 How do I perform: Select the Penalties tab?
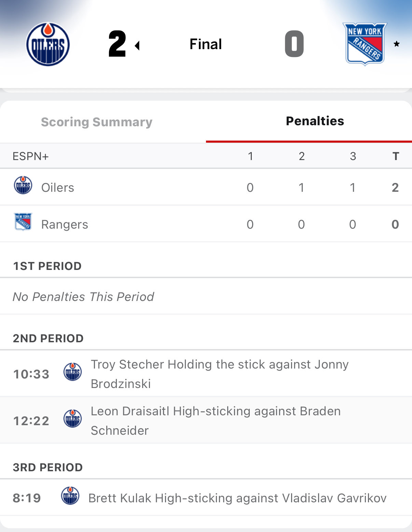pyautogui.click(x=315, y=121)
